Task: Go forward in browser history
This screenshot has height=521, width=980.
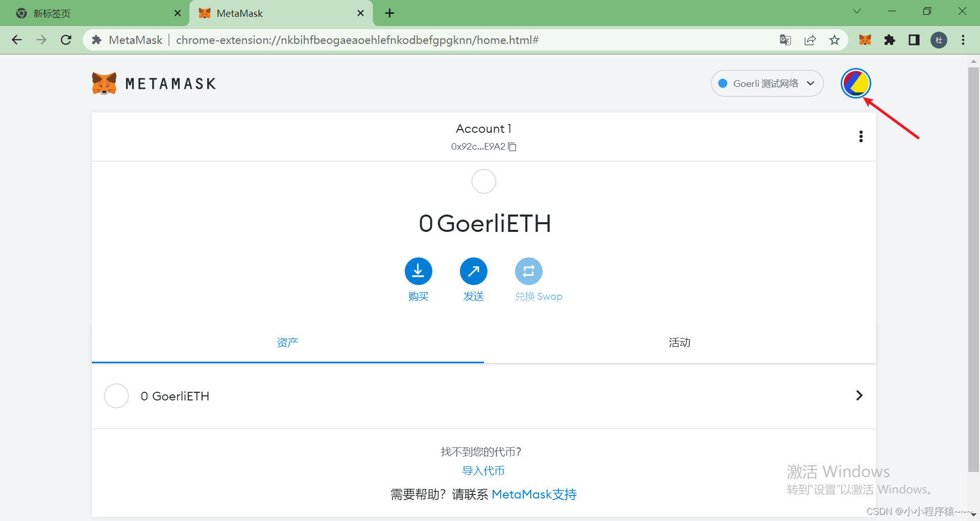Action: coord(41,40)
